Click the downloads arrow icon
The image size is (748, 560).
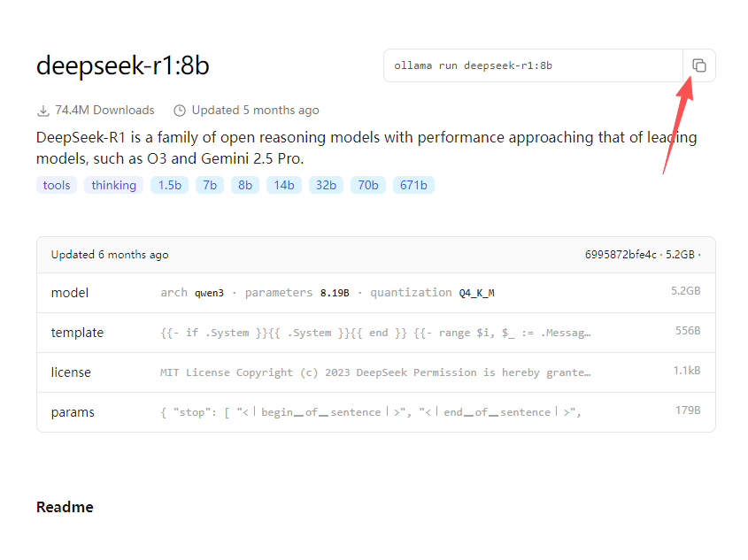(42, 111)
